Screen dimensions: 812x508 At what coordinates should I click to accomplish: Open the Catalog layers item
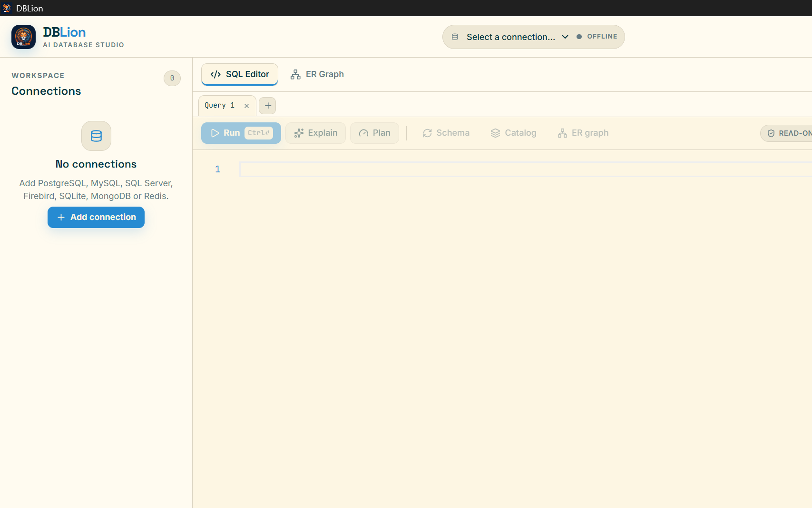[513, 133]
